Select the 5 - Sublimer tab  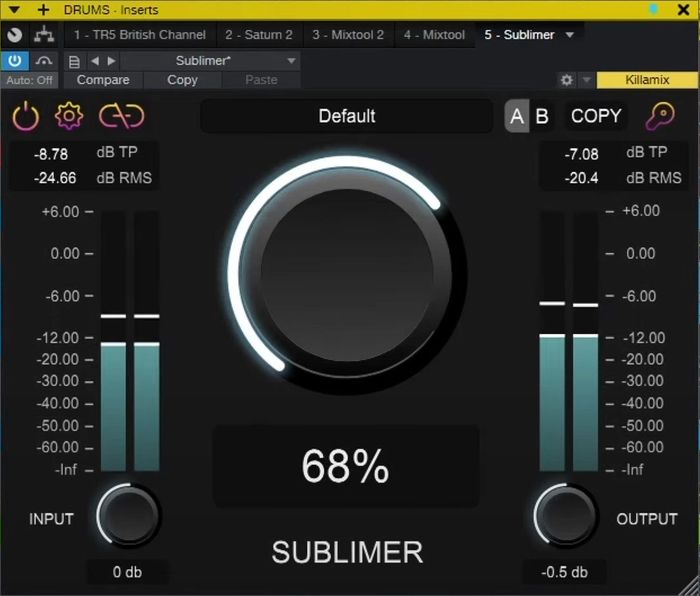point(520,35)
